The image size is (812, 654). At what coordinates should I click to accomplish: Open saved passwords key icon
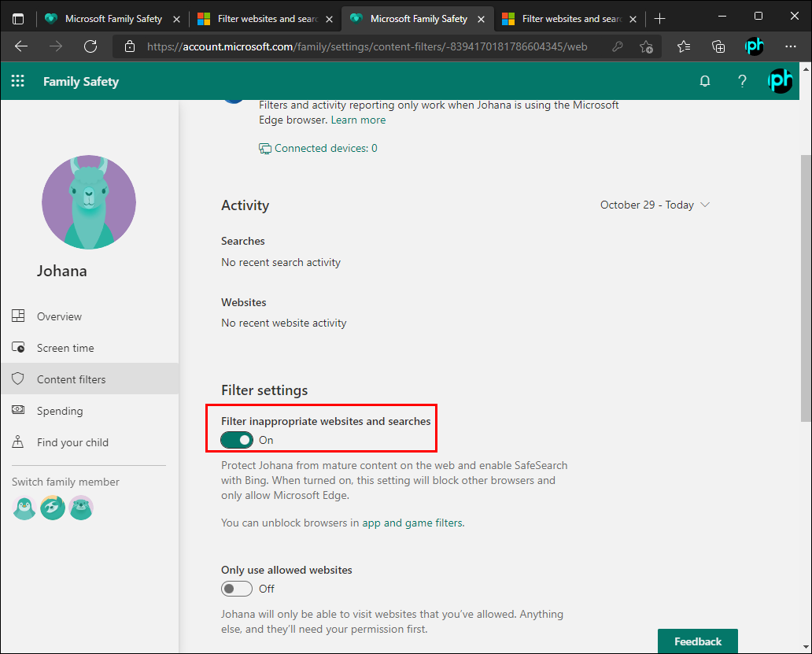[617, 46]
